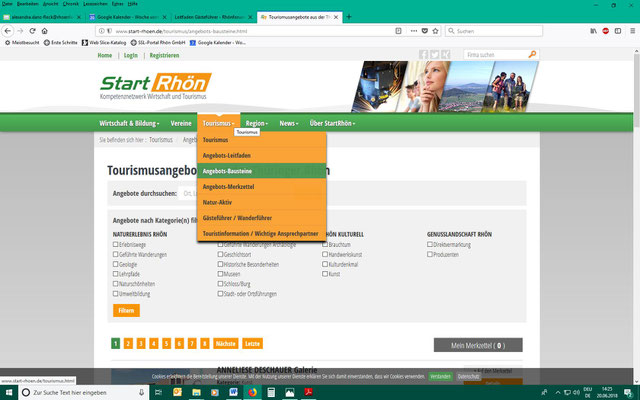Check the Erlebniswege checkbox
Viewport: 640px width, 400px height.
(x=116, y=244)
